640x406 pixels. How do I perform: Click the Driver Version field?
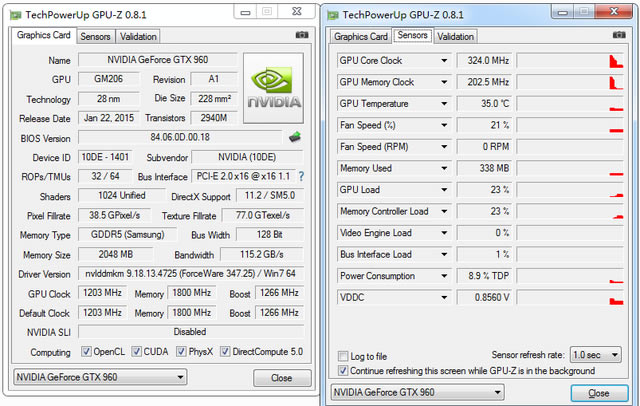point(191,273)
